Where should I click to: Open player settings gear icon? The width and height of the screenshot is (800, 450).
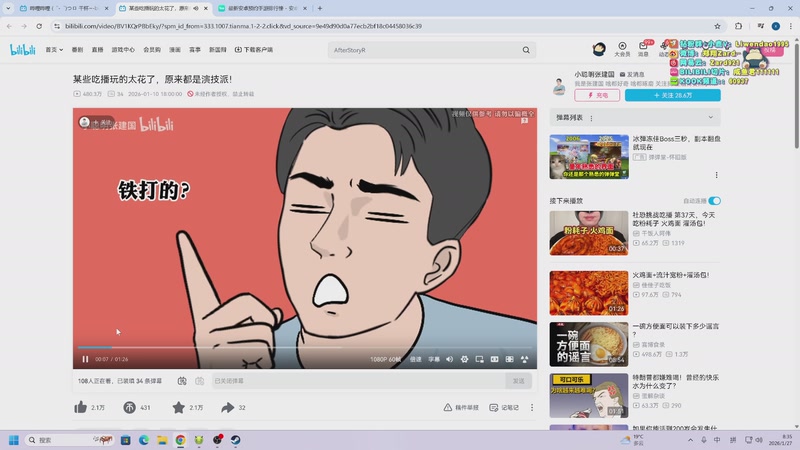tap(464, 359)
